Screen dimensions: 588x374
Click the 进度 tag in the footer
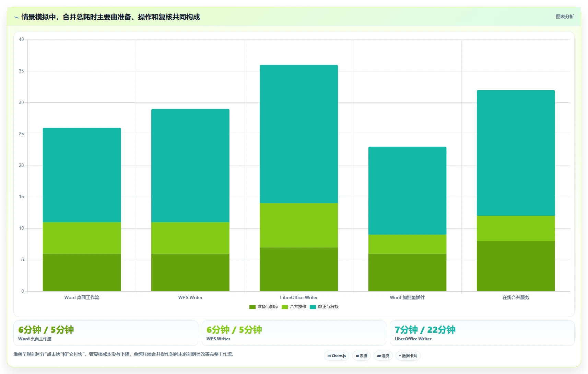click(x=383, y=356)
